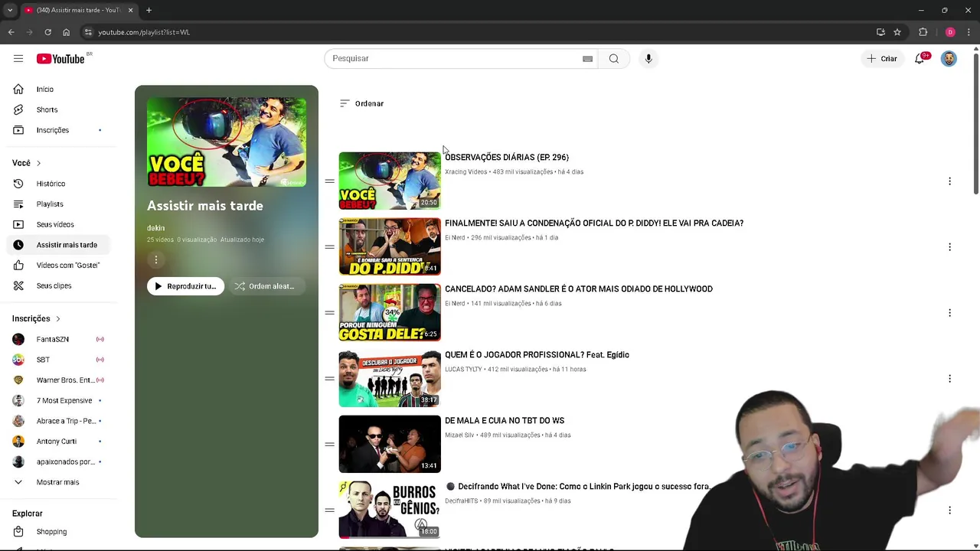This screenshot has width=980, height=551.
Task: Open the account avatar menu
Action: pos(949,58)
